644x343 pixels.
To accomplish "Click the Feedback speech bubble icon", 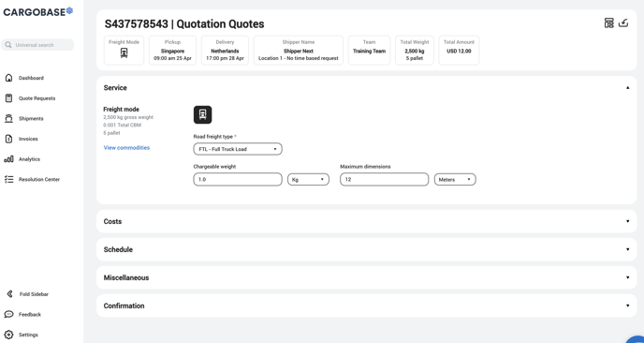I will 8,314.
